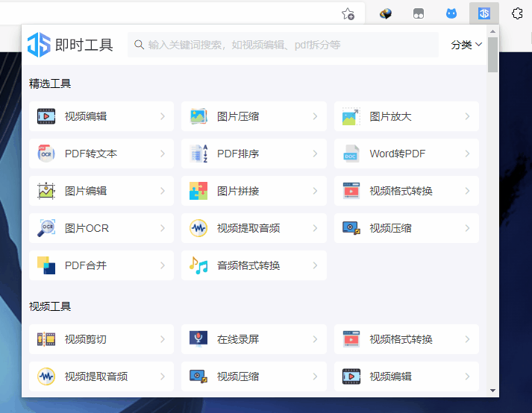This screenshot has height=413, width=532.
Task: Open the 图片OCR magnifier icon
Action: coord(46,228)
